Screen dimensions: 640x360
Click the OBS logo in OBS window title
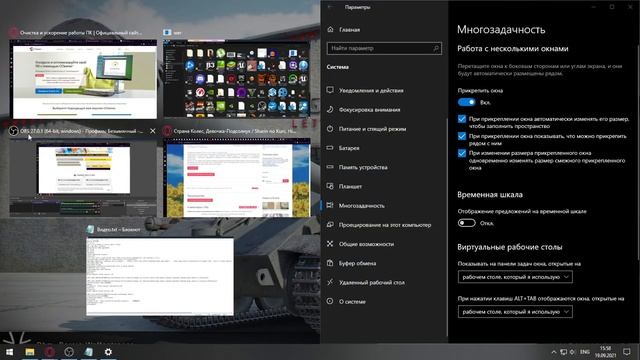13,131
